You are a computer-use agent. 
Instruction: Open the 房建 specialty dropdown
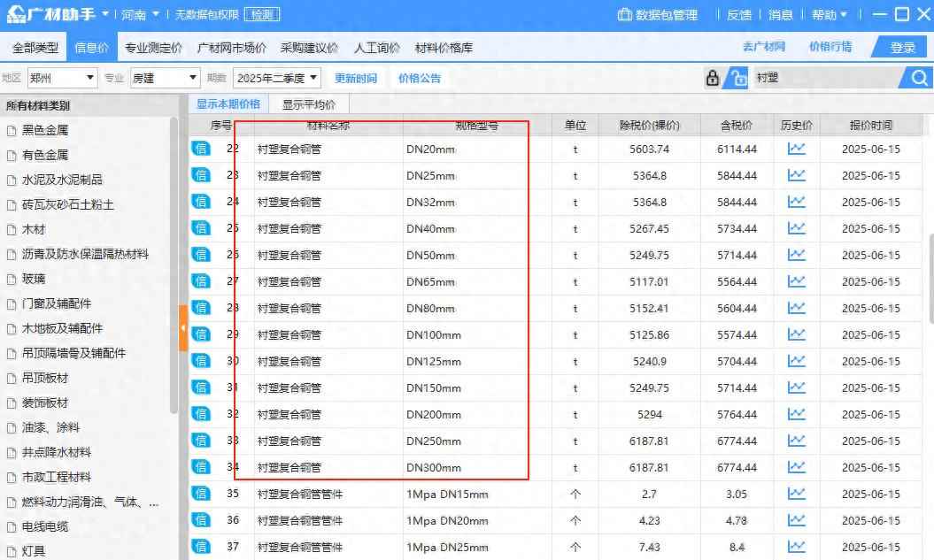[x=164, y=78]
